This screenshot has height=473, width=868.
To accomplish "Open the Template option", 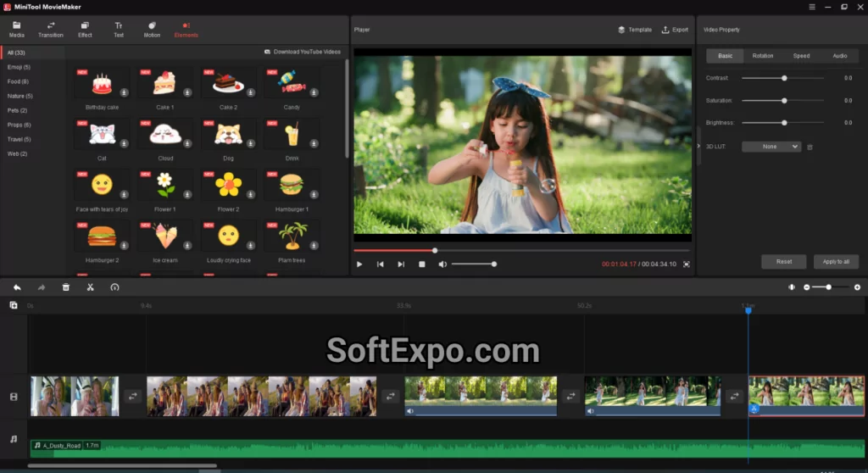I will pyautogui.click(x=635, y=30).
